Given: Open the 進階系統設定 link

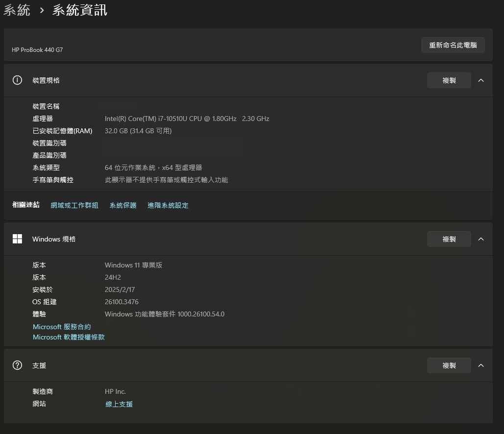Looking at the screenshot, I should click(168, 205).
